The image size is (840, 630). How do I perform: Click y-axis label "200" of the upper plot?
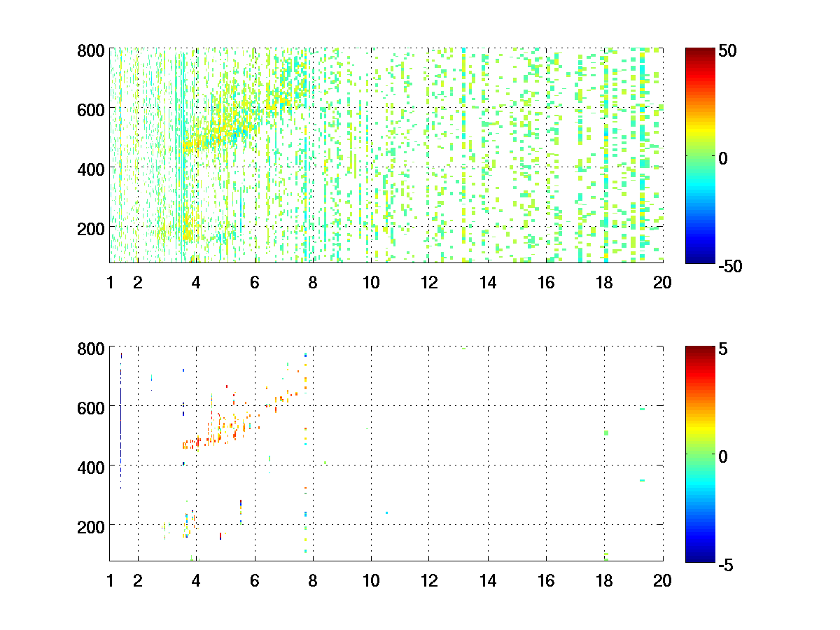pyautogui.click(x=91, y=228)
